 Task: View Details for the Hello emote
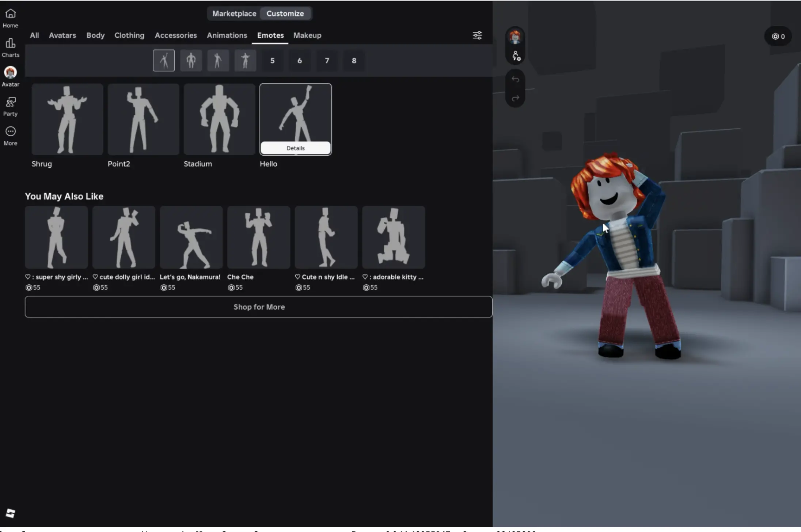295,148
